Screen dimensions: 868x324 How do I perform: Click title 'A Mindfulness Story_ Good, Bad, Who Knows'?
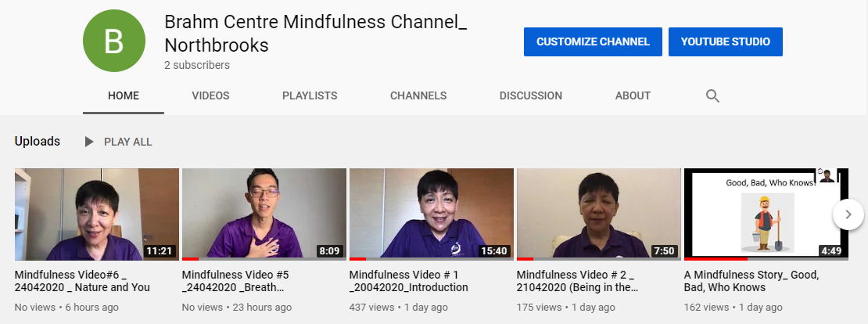(x=751, y=281)
